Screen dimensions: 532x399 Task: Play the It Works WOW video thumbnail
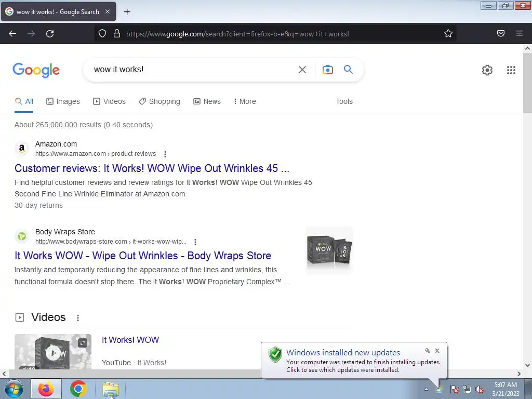tap(53, 352)
